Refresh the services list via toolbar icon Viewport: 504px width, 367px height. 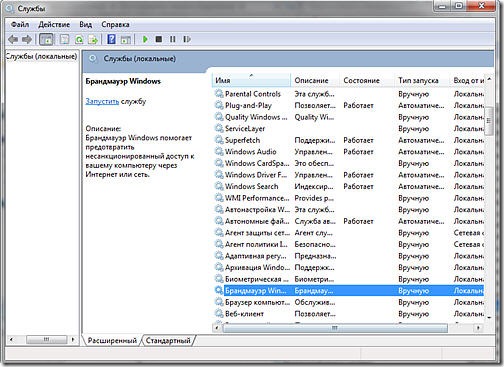tap(79, 39)
